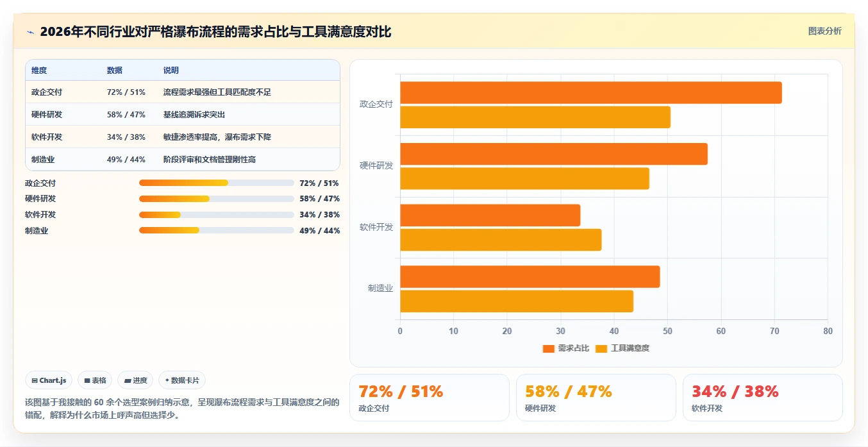The image size is (868, 447).
Task: Select the 表格 tag chip
Action: tap(95, 380)
